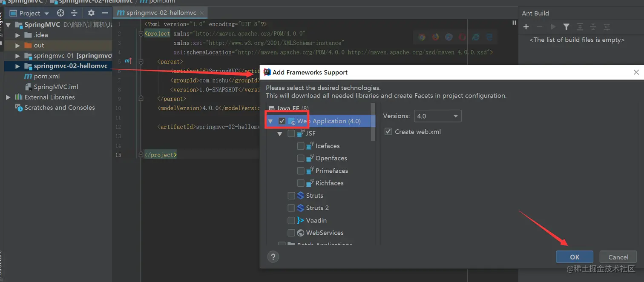Click the Collapse All icon in Project panel

74,13
